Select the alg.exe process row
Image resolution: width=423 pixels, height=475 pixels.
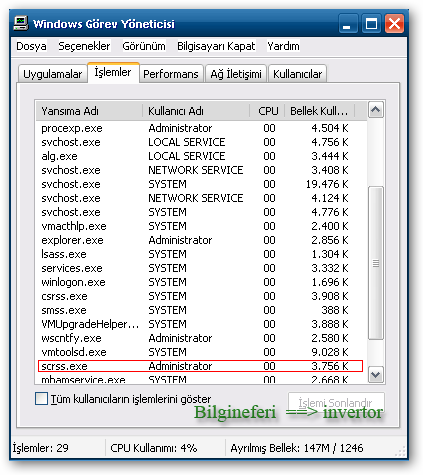[x=200, y=156]
